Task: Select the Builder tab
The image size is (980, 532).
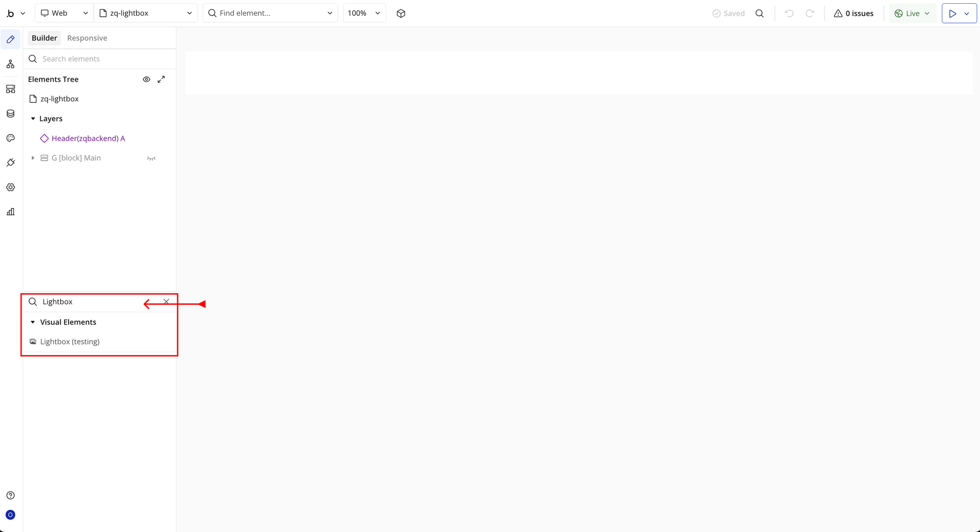Action: click(45, 38)
